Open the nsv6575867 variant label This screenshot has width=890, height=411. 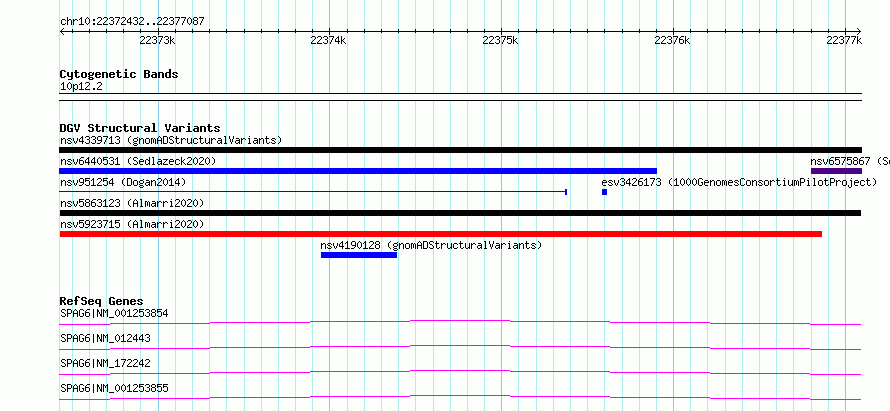point(850,161)
